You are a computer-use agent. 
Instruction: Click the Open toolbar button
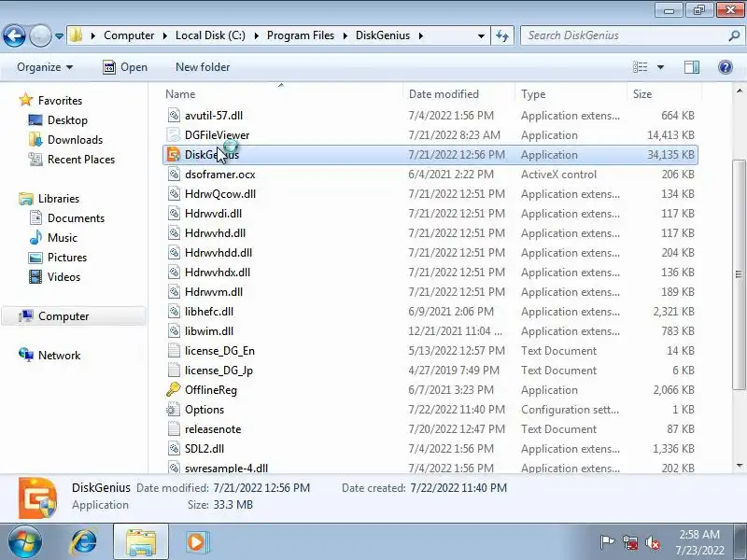pos(125,67)
